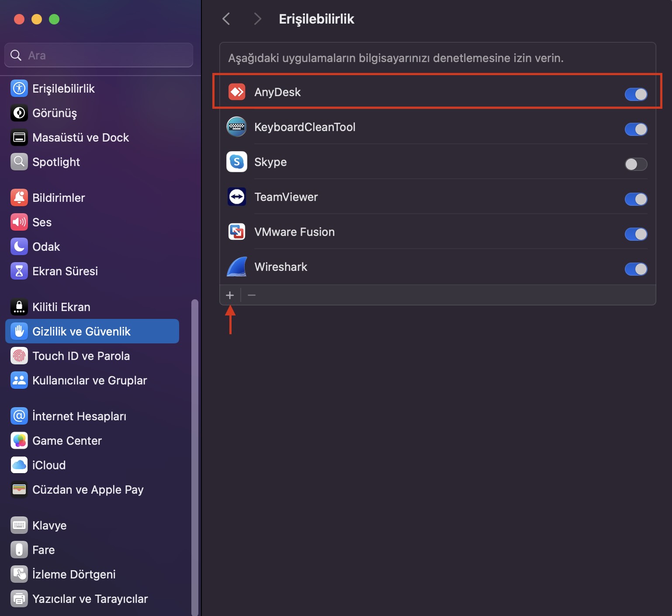The height and width of the screenshot is (616, 672).
Task: Remove app with the minus button
Action: click(252, 295)
